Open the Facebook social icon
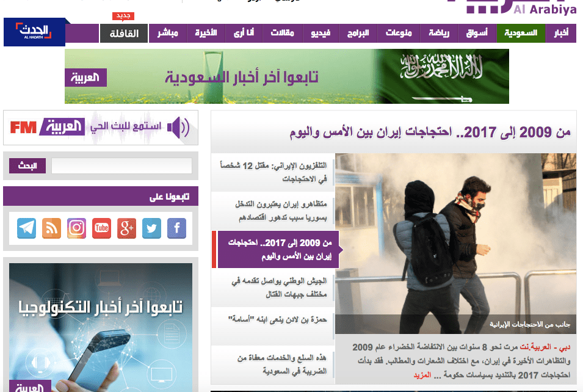The width and height of the screenshot is (583, 392). click(x=176, y=228)
